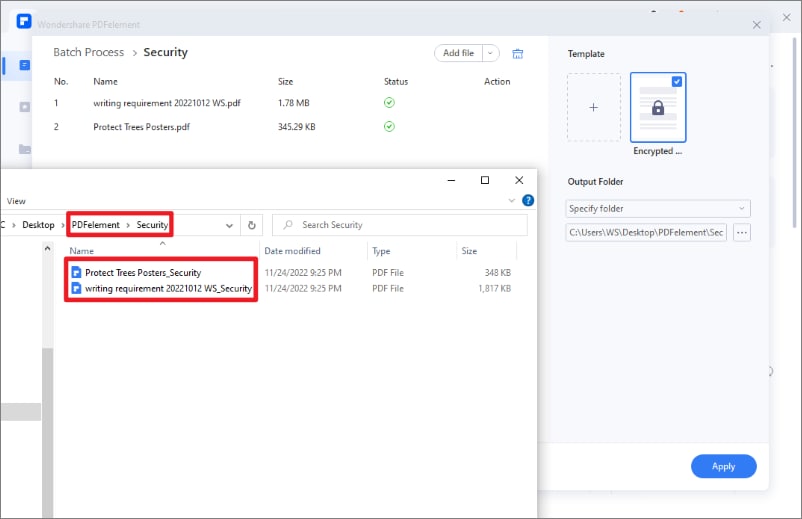Click Desktop in the Explorer breadcrumb path
The image size is (802, 519).
point(38,225)
